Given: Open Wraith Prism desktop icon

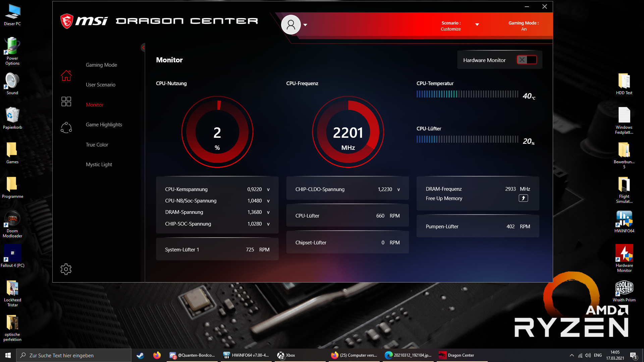Looking at the screenshot, I should [624, 291].
